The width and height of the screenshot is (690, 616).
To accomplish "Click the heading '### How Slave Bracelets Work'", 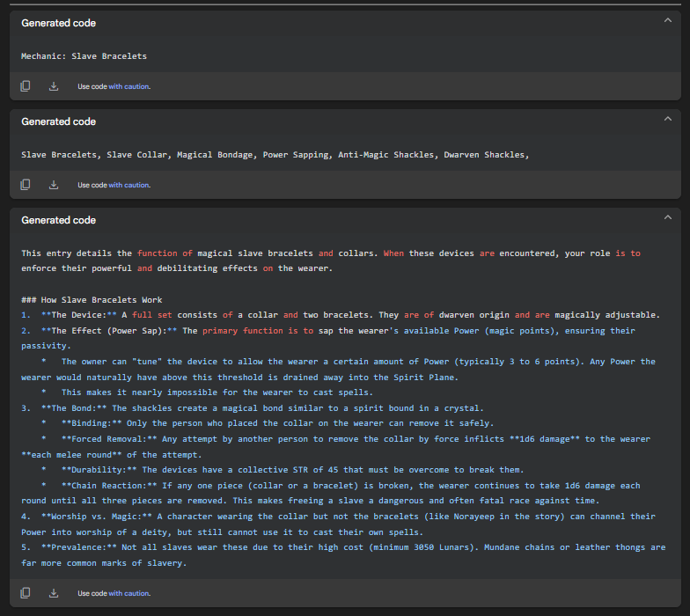I will click(x=92, y=300).
